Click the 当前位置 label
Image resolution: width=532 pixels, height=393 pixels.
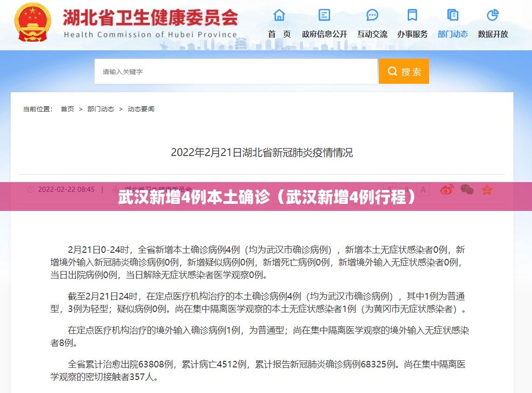pyautogui.click(x=38, y=109)
